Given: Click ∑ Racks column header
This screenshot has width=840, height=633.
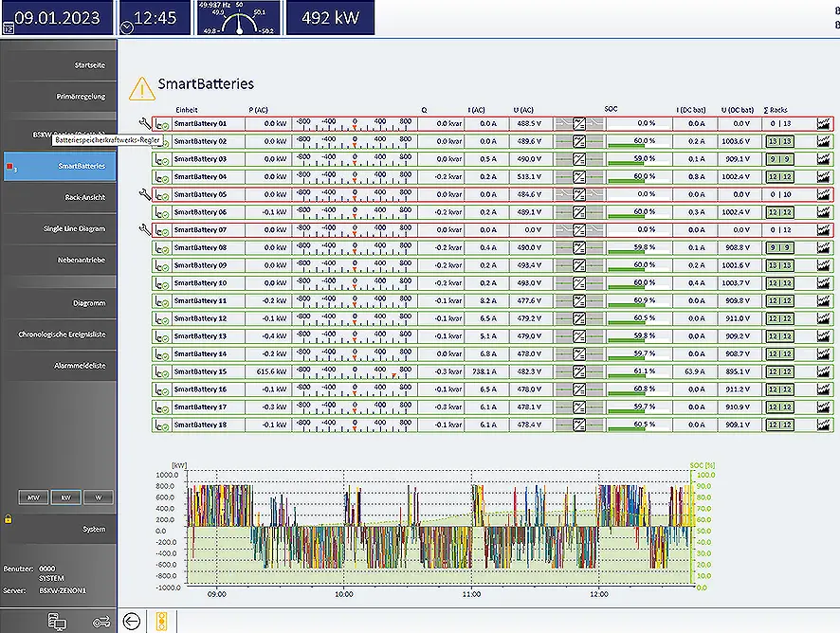Looking at the screenshot, I should 776,110.
